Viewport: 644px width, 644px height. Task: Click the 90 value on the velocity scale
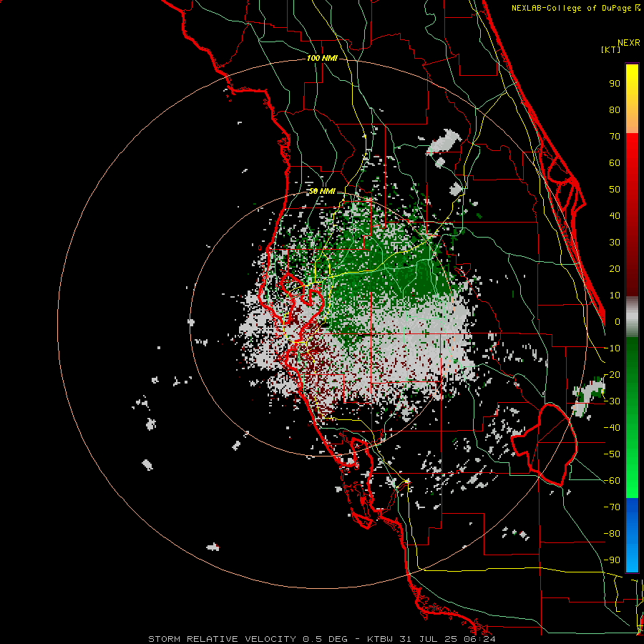(615, 84)
